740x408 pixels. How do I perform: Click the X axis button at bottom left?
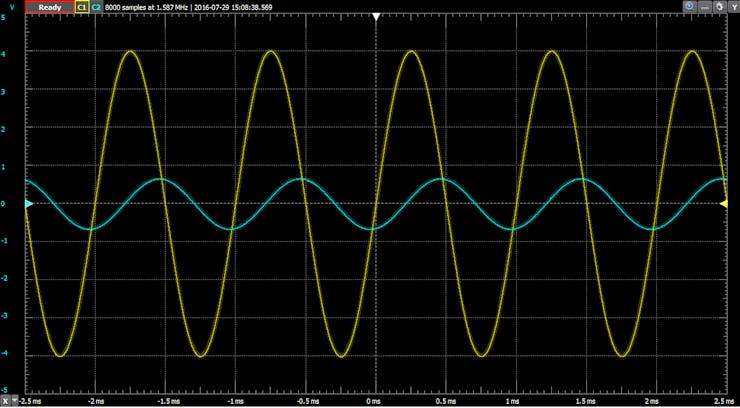[x=6, y=400]
